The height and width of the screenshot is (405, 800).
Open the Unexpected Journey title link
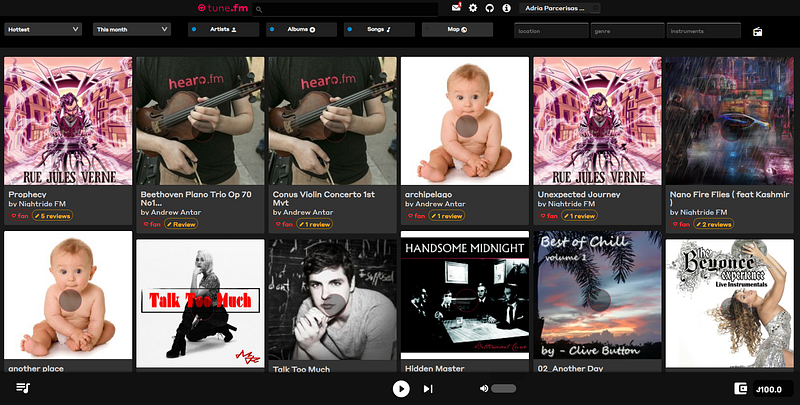tap(579, 194)
